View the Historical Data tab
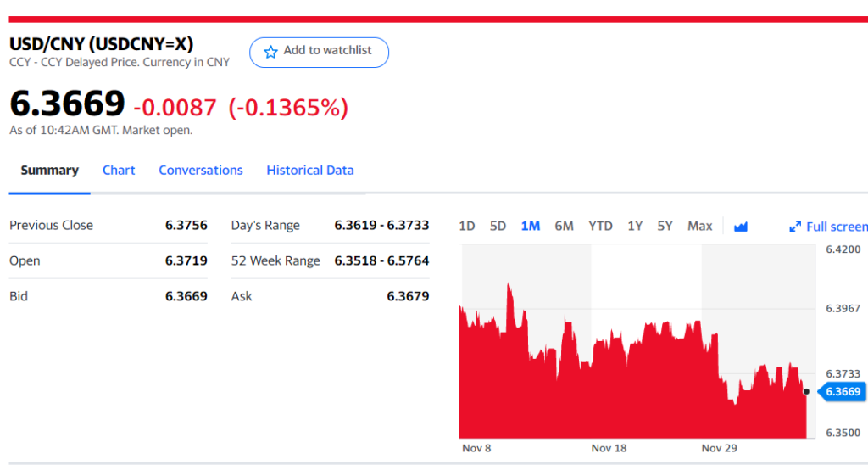 [310, 171]
